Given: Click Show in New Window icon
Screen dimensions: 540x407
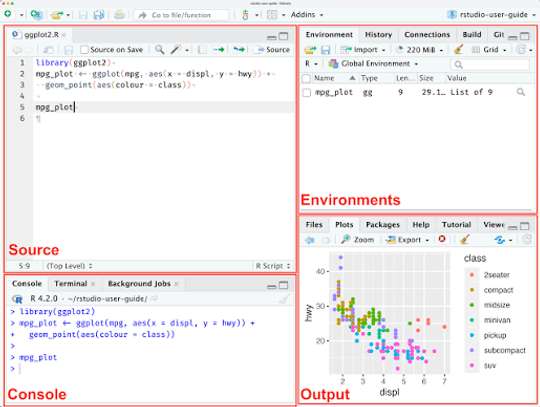Looking at the screenshot, I should tap(49, 50).
